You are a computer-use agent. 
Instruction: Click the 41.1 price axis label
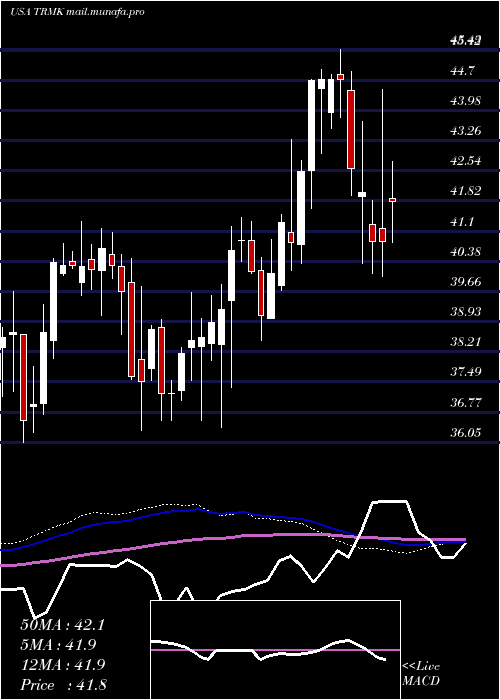(x=462, y=221)
